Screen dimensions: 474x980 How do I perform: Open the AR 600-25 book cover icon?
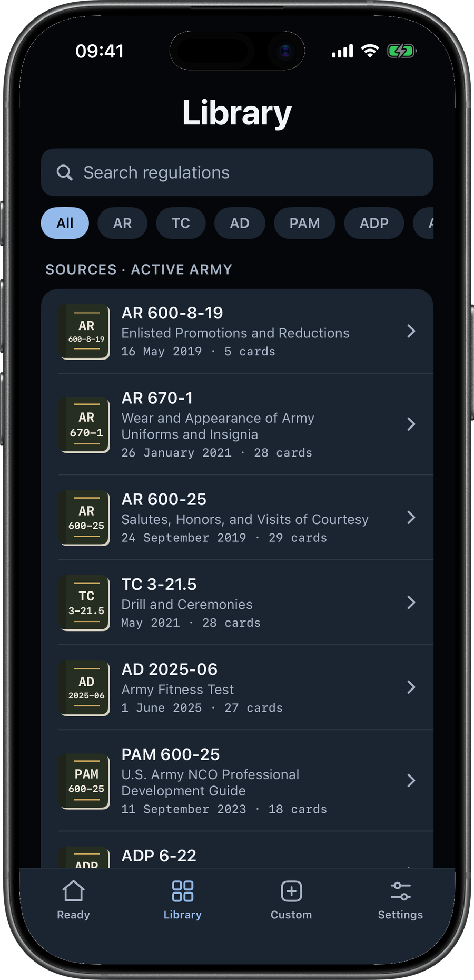(x=84, y=518)
